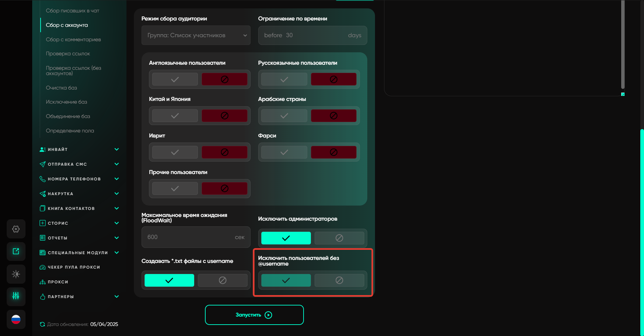
Task: Click the Запустить button
Action: (x=254, y=315)
